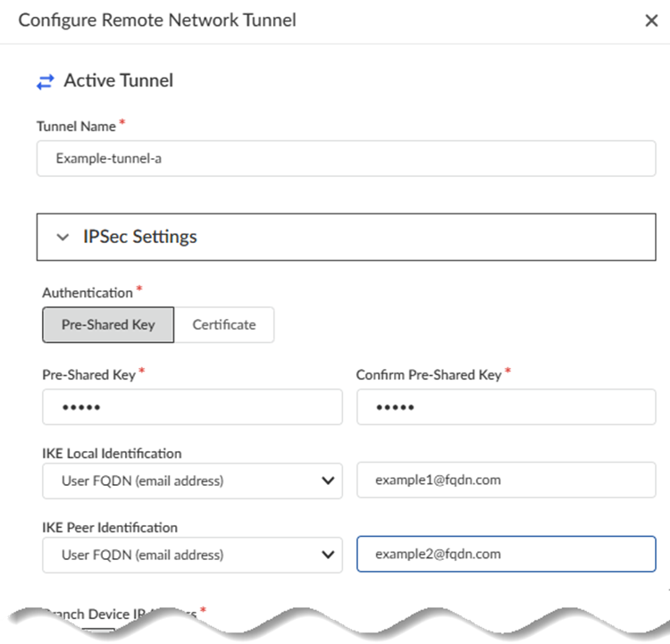The width and height of the screenshot is (670, 644).
Task: Click the Active Tunnel heading text
Action: [x=119, y=81]
